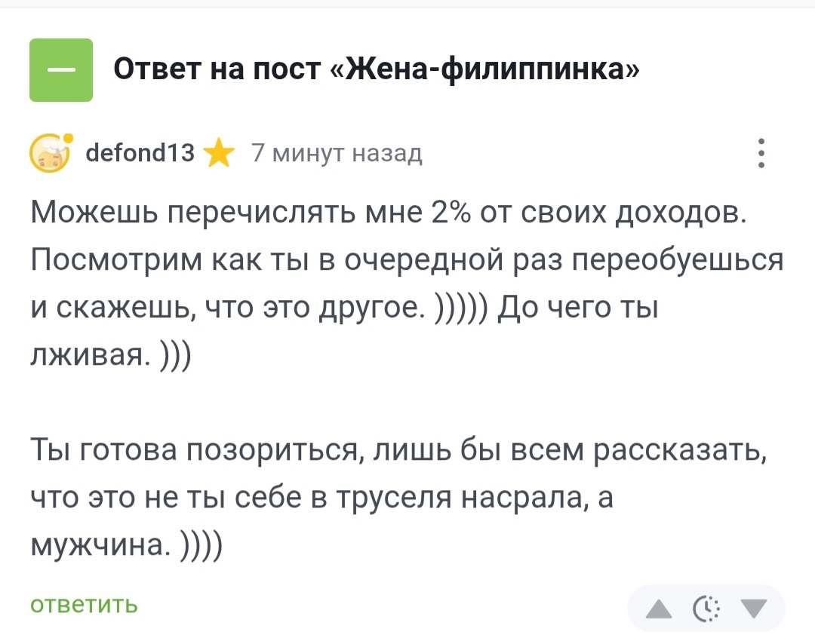Image resolution: width=815 pixels, height=644 pixels.
Task: Open defond13's avatar picture
Action: pyautogui.click(x=49, y=155)
